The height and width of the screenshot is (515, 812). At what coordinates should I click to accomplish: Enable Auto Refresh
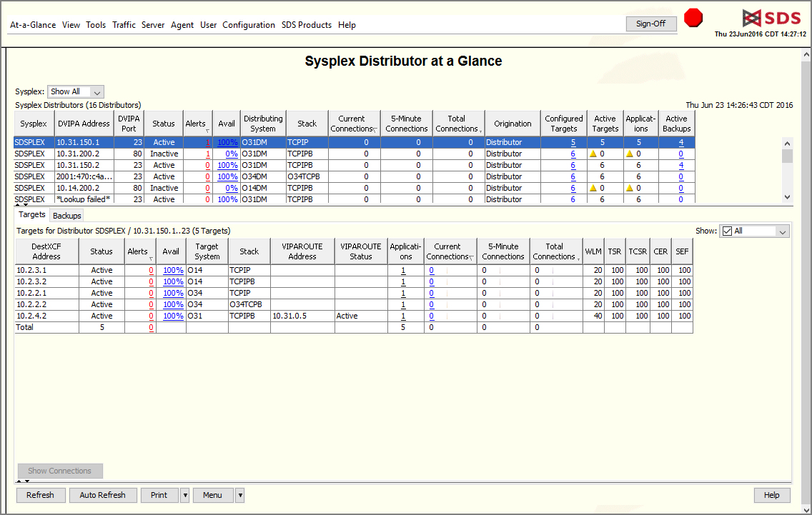102,495
